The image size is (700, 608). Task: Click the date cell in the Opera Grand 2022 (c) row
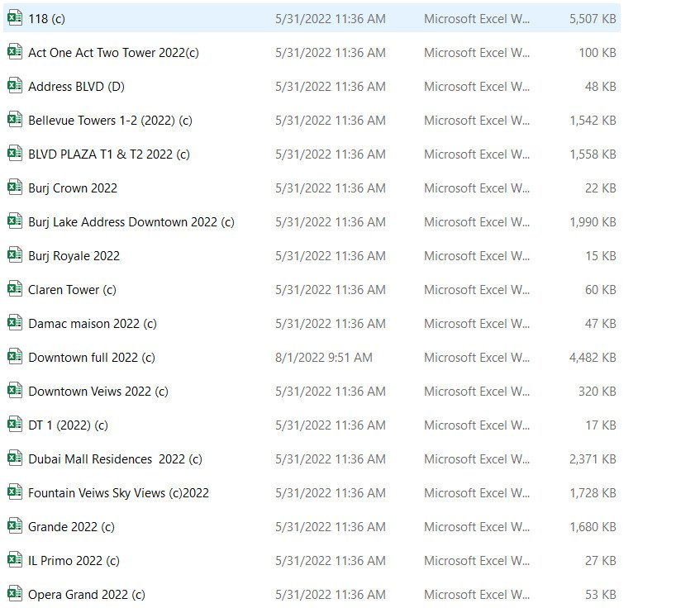tap(331, 595)
